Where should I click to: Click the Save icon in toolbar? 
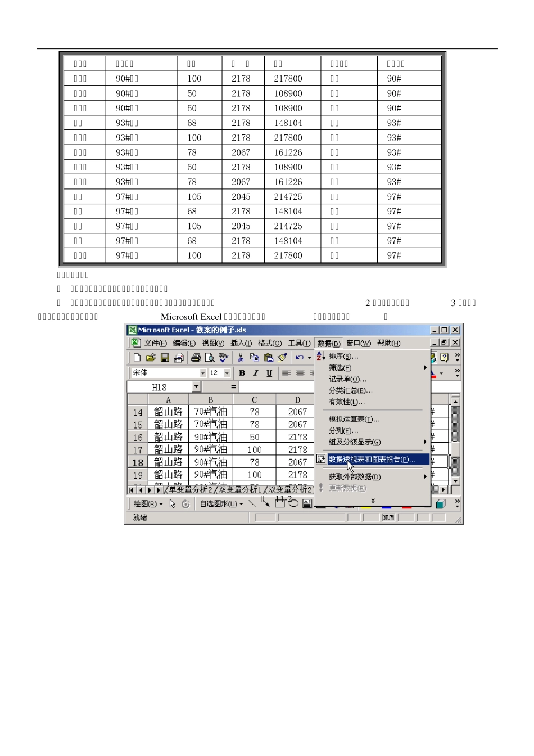[165, 358]
